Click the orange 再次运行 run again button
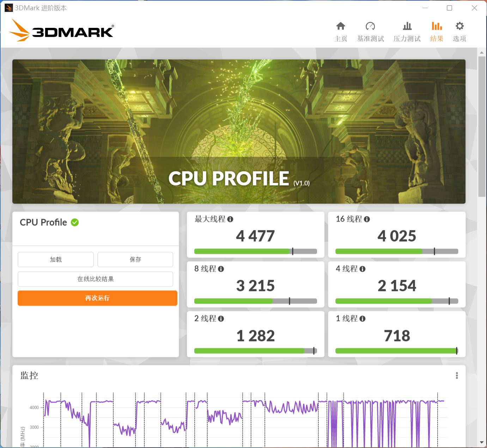 pyautogui.click(x=97, y=298)
